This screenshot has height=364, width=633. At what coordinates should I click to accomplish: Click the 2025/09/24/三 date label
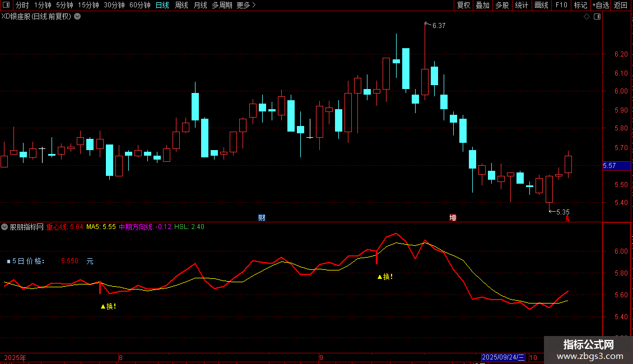503,357
